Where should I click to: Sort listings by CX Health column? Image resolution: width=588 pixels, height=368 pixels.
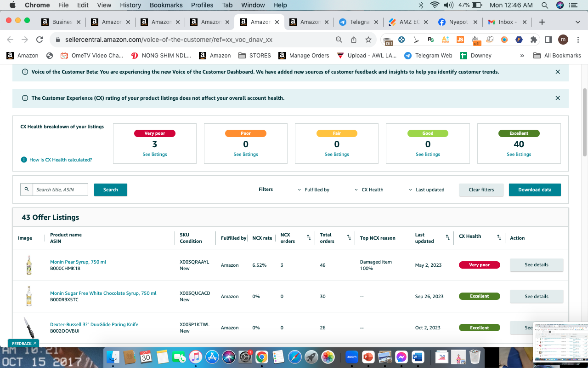point(499,238)
